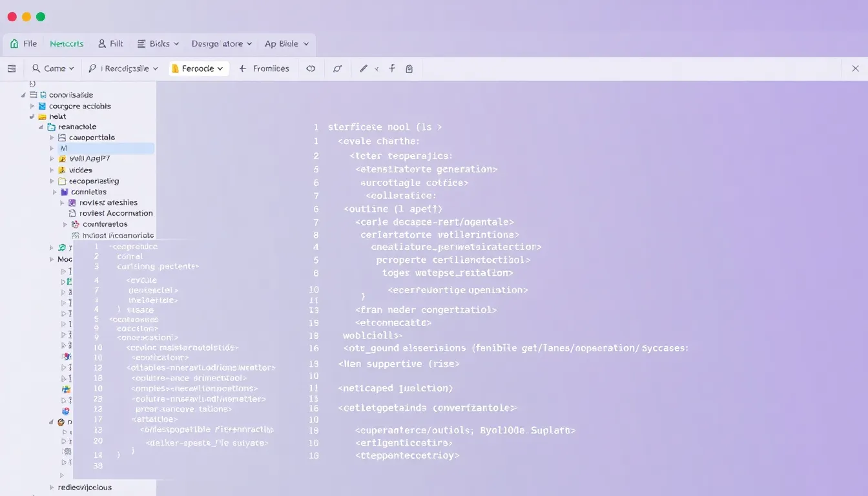Click the person icon next to Fillt
The width and height of the screenshot is (868, 496).
[x=101, y=43]
